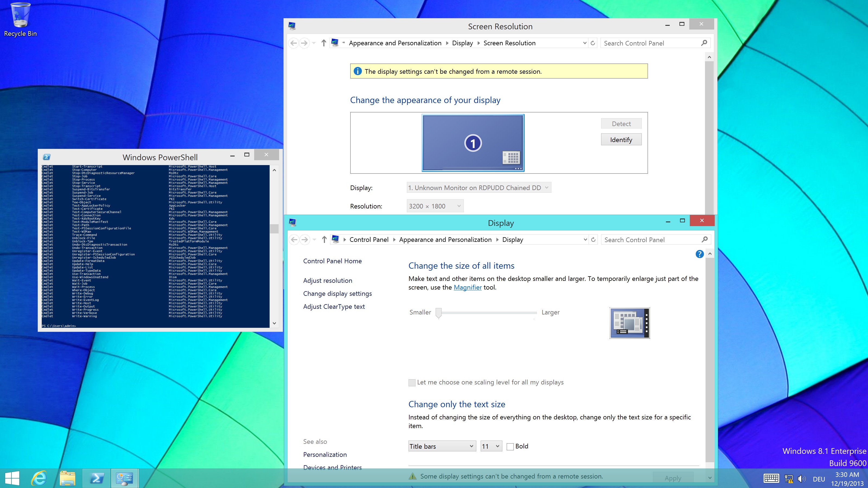Click the Detect button
Image resolution: width=868 pixels, height=488 pixels.
pos(621,124)
